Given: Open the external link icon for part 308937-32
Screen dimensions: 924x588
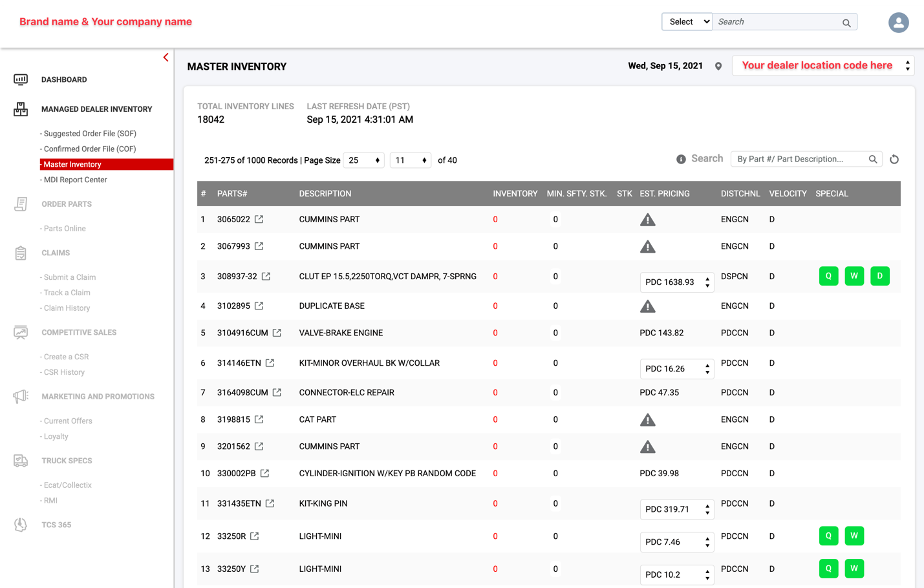Looking at the screenshot, I should [266, 276].
